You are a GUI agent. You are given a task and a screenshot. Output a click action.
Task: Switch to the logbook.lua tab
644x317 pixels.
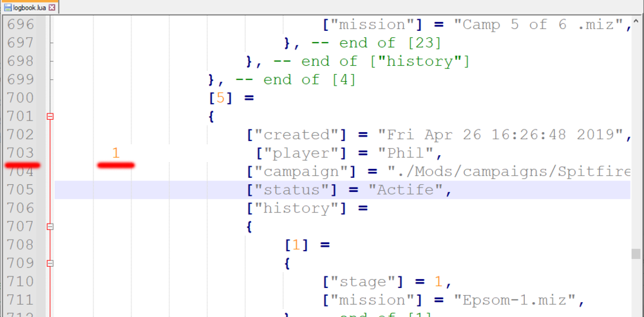coord(29,7)
